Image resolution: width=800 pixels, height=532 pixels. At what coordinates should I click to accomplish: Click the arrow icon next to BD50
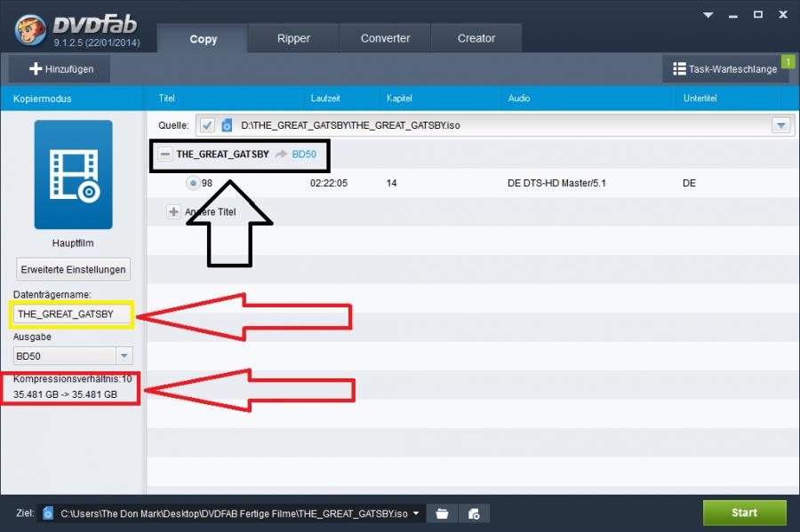point(281,154)
